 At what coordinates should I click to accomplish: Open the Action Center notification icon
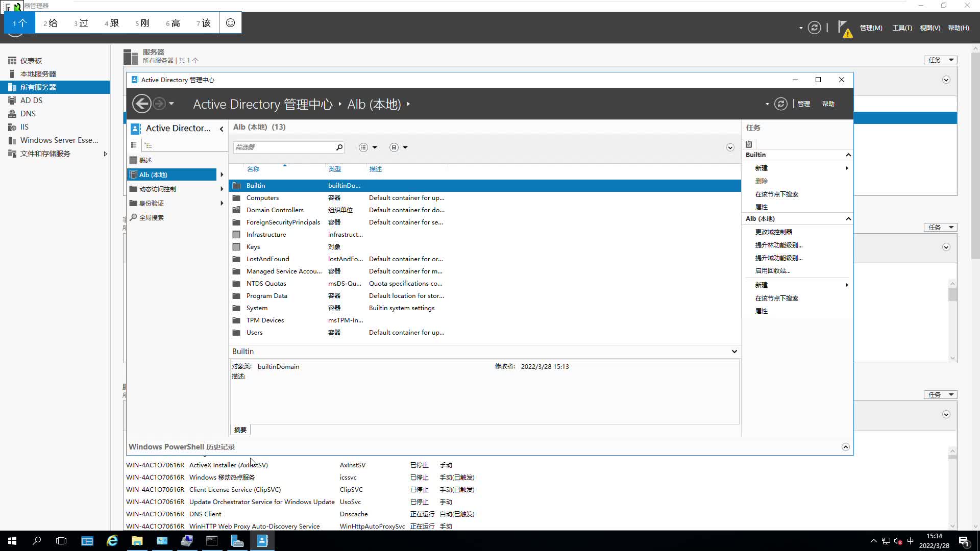[964, 541]
